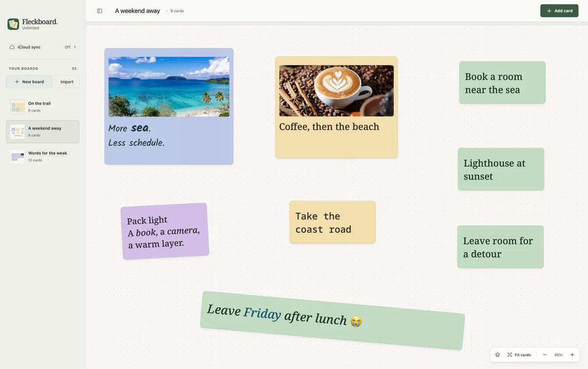Zoom out with the minus icon
588x369 pixels.
[544, 355]
